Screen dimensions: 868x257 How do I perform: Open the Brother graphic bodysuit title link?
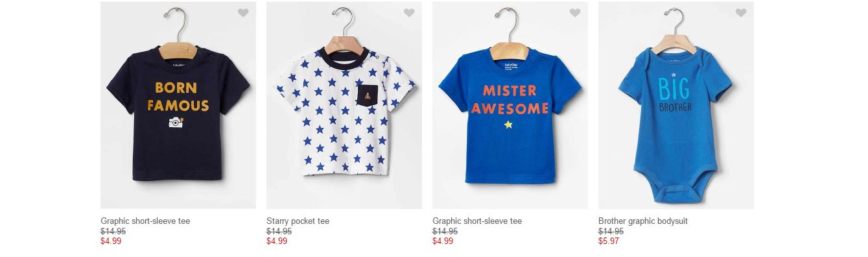643,221
